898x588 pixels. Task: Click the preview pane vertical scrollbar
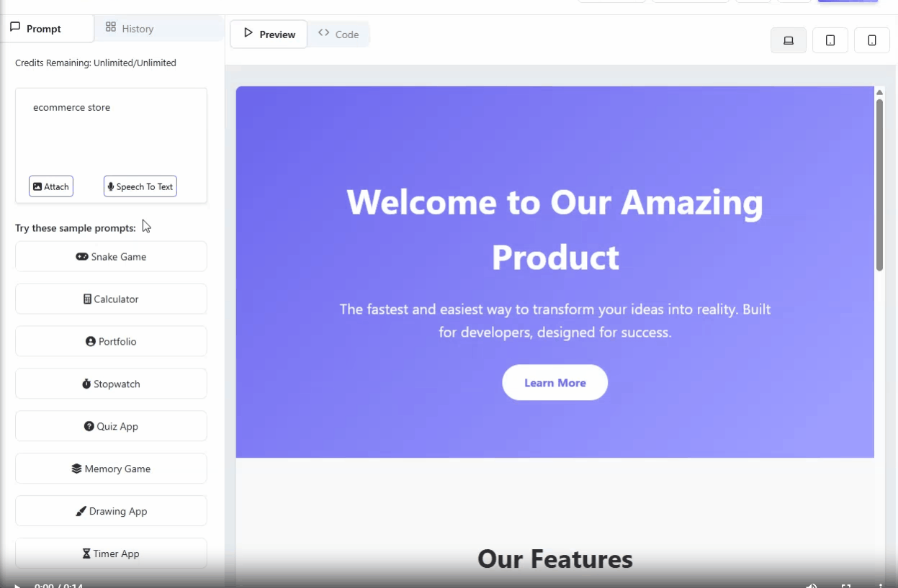tap(879, 185)
